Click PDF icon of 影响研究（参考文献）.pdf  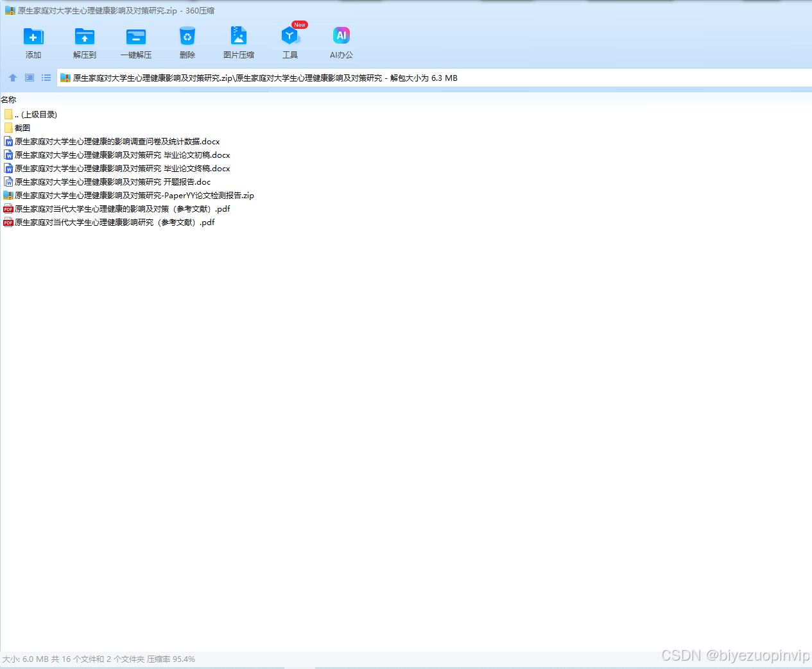tap(8, 222)
